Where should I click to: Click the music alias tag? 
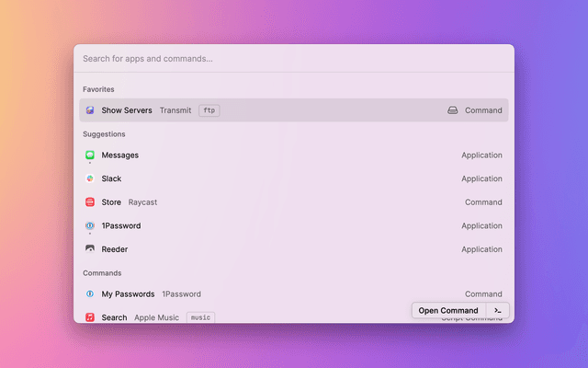coord(200,317)
